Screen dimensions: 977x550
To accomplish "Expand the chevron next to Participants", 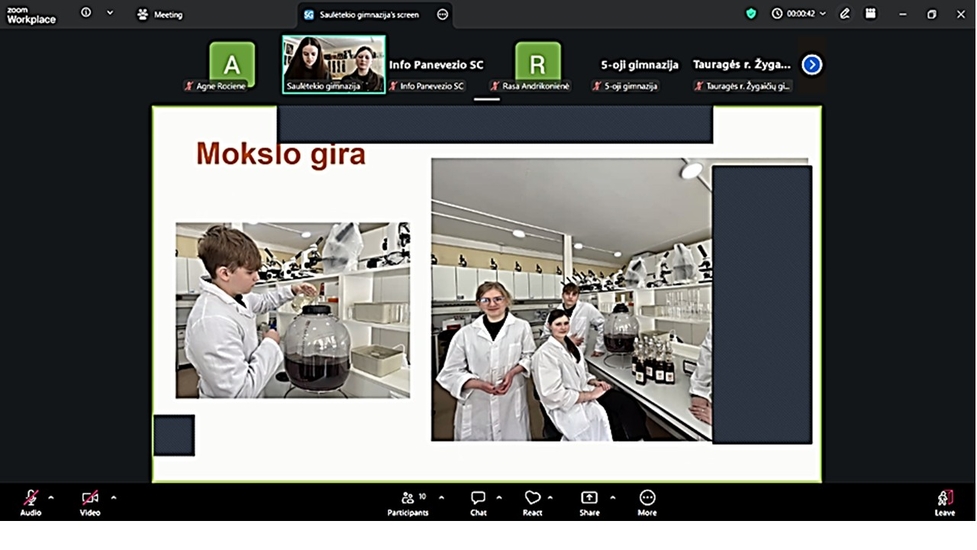I will (441, 497).
